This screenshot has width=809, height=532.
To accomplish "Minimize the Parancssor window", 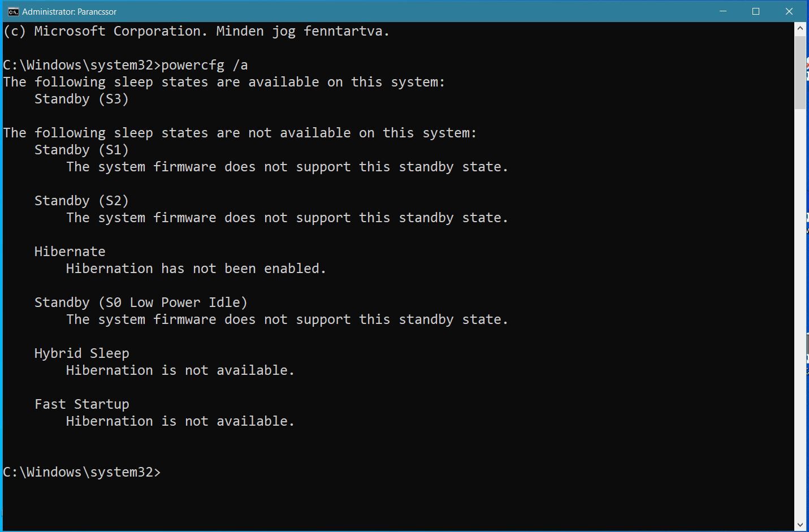I will coord(723,11).
